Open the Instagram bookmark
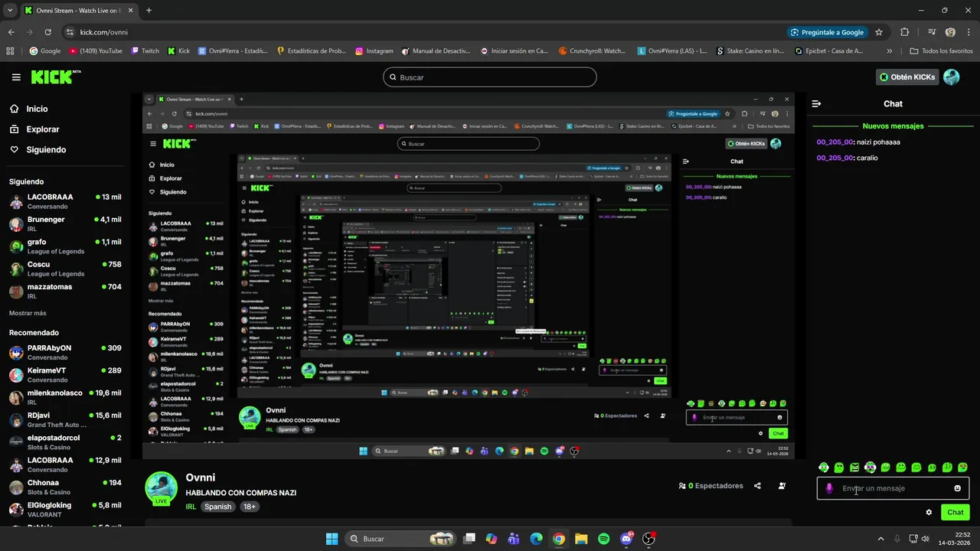 374,51
